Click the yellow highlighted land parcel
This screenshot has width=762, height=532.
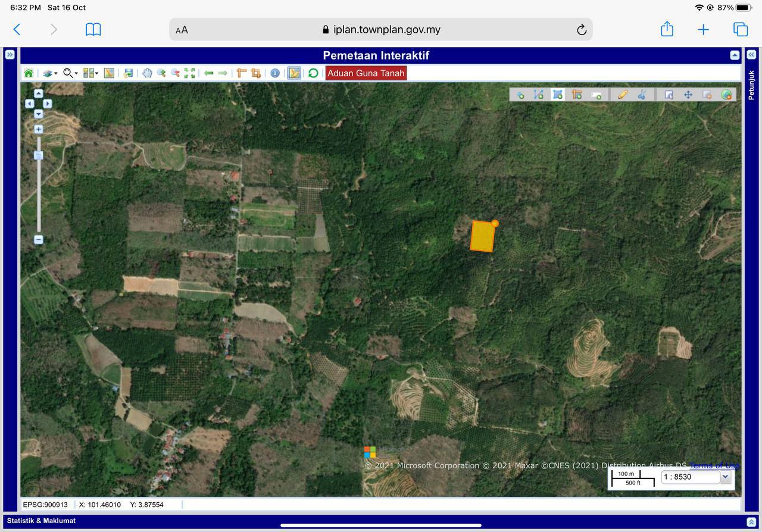[x=482, y=237]
